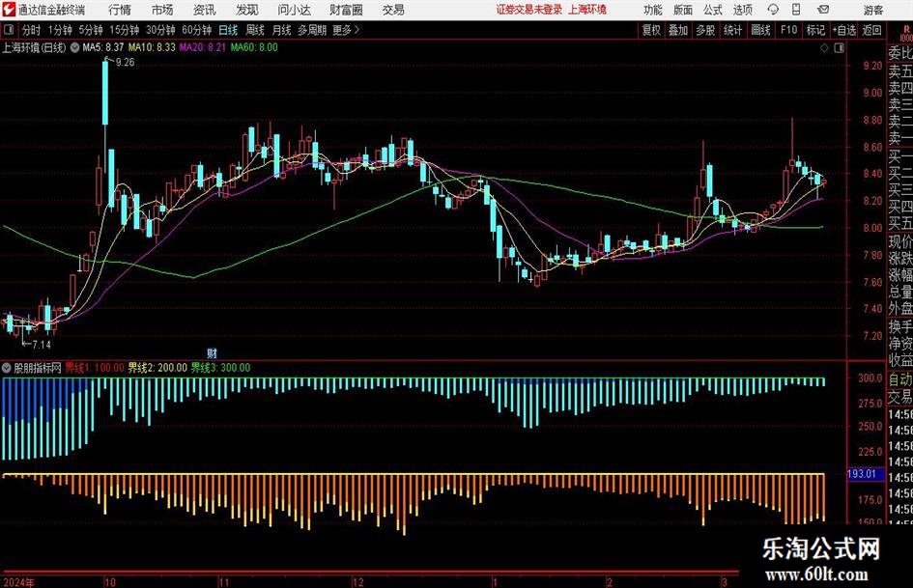
Task: Select the 周线 weekly period tab
Action: click(x=255, y=30)
